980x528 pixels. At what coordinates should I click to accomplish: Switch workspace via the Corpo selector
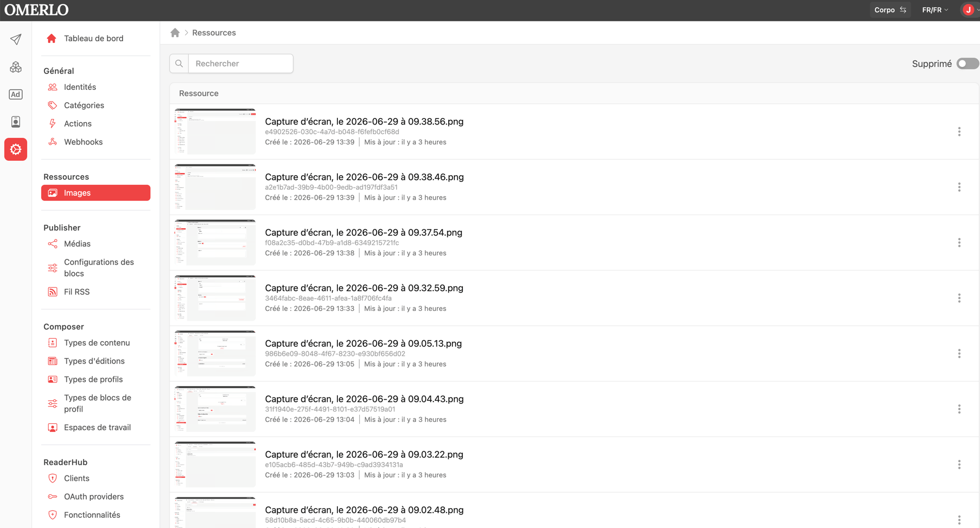pos(890,10)
